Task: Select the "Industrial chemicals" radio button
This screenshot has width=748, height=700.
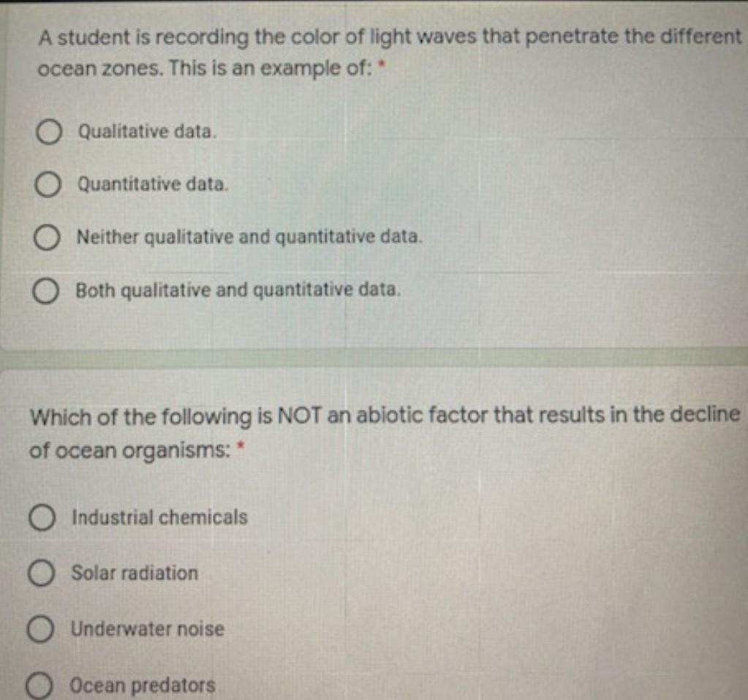Action: tap(42, 519)
